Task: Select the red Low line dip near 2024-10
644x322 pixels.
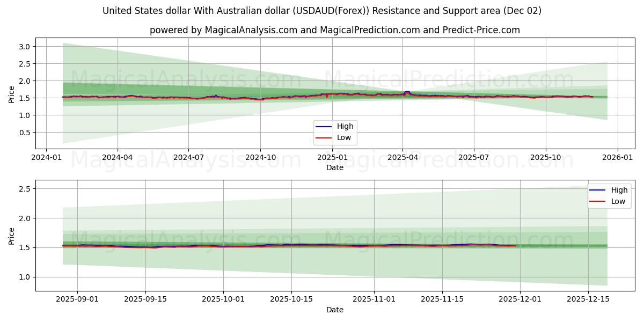Action: point(261,100)
